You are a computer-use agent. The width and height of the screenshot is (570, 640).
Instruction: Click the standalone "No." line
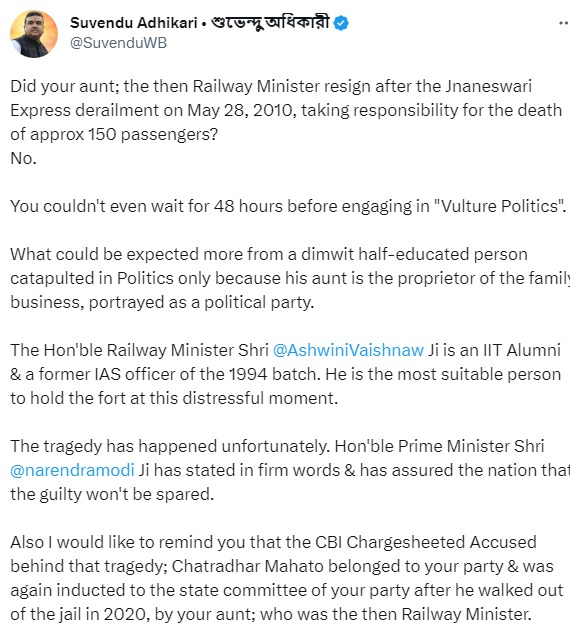click(23, 158)
